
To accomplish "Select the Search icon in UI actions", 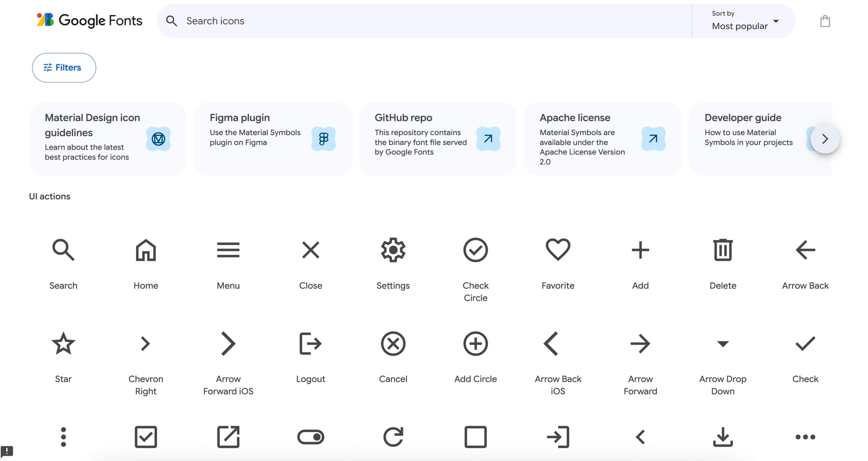I will (x=63, y=250).
